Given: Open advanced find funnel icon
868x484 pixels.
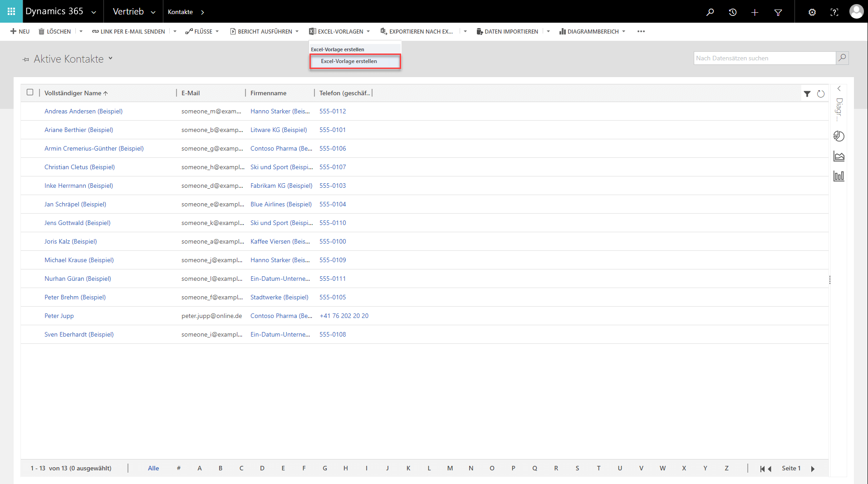Looking at the screenshot, I should 778,12.
